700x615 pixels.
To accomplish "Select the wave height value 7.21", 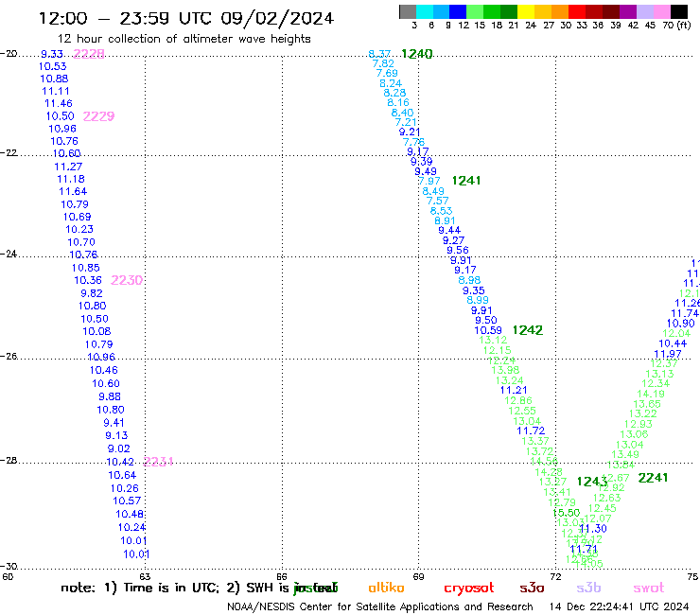I will click(406, 122).
